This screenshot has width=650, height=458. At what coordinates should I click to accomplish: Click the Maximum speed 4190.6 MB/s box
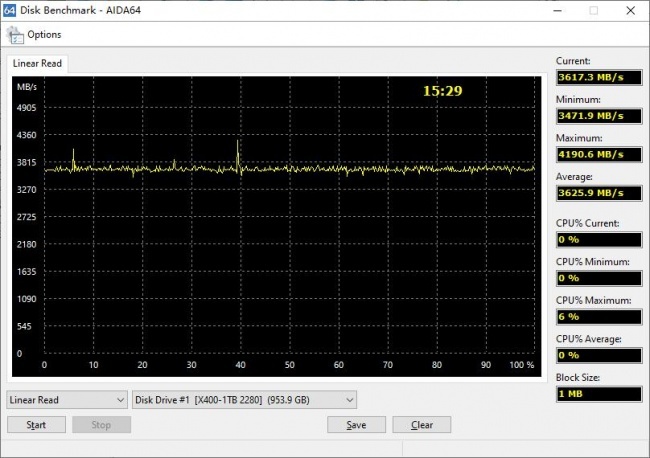(599, 155)
